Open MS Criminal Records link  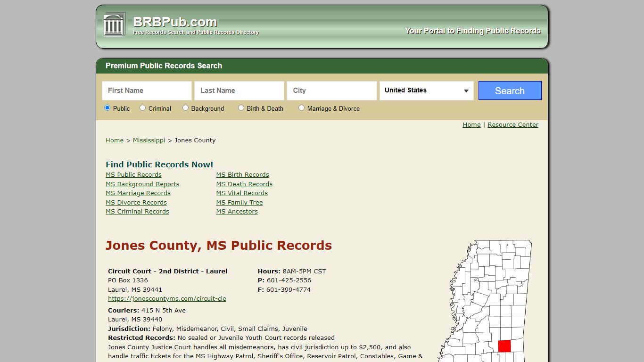click(137, 212)
